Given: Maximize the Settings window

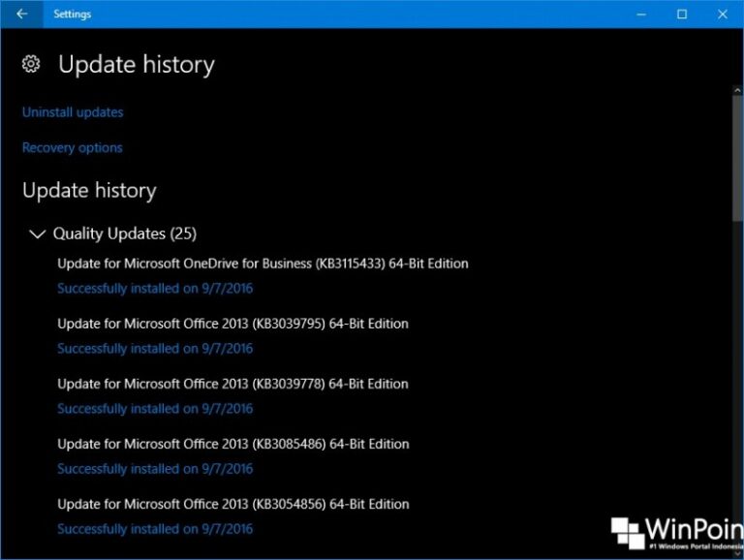Looking at the screenshot, I should point(682,15).
